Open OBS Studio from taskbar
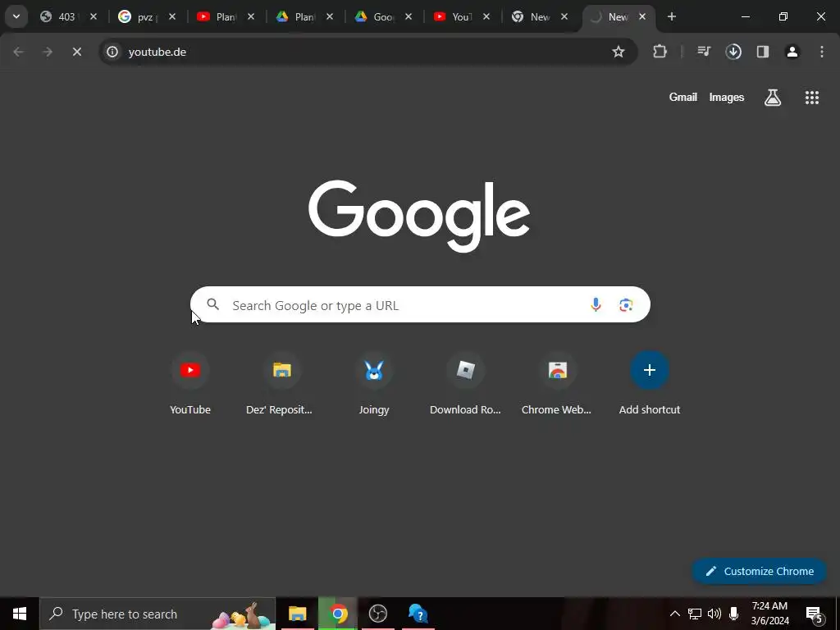840x630 pixels. [378, 614]
